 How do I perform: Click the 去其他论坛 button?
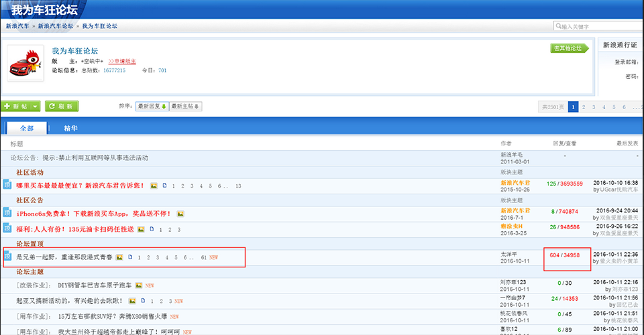point(568,48)
